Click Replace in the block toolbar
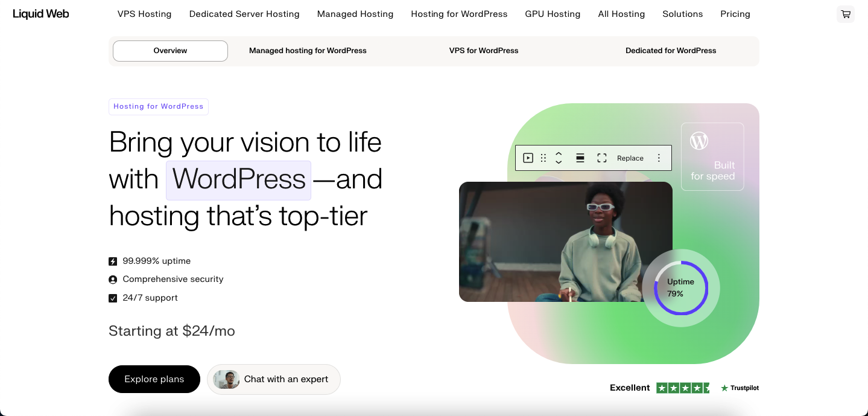The width and height of the screenshot is (868, 416). point(630,158)
